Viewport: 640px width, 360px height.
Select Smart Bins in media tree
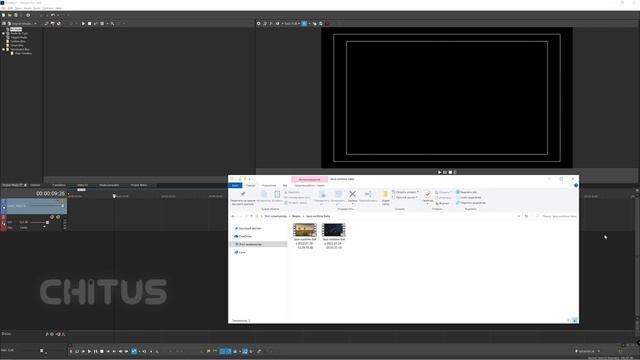click(x=17, y=45)
